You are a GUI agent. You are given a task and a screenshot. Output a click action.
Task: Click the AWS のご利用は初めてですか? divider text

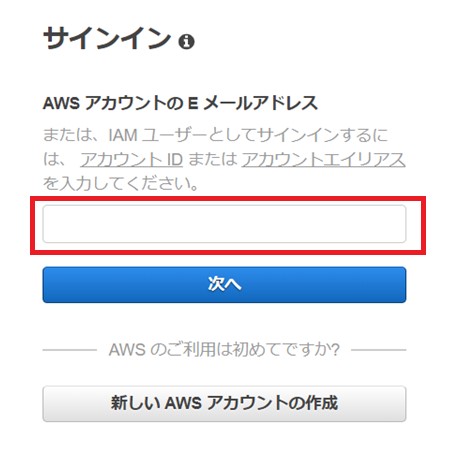coord(224,350)
